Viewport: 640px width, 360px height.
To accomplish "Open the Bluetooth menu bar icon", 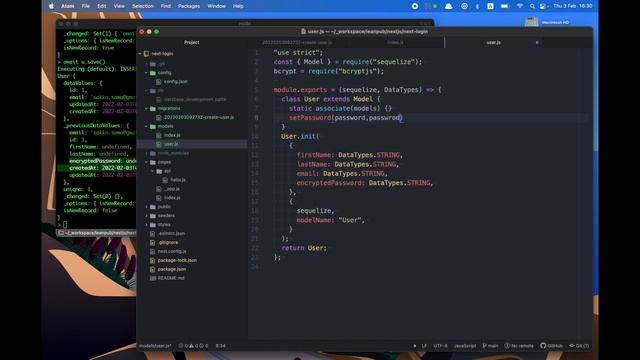I will pos(477,6).
